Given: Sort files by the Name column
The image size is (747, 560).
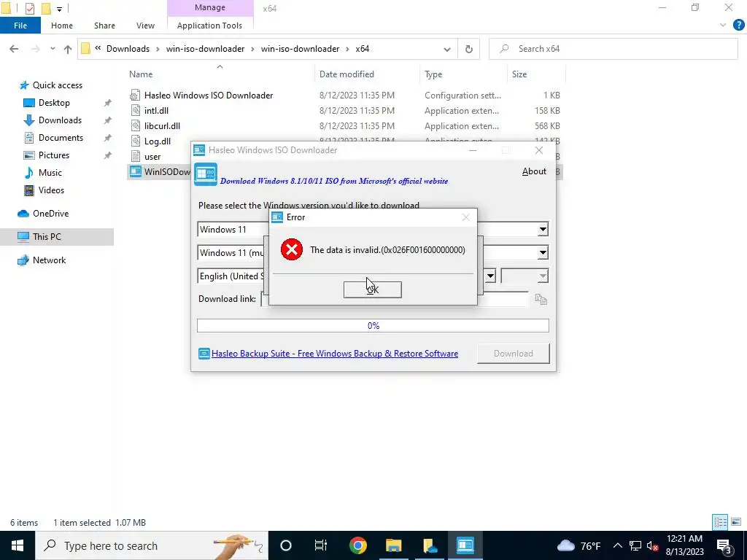Looking at the screenshot, I should [x=141, y=74].
